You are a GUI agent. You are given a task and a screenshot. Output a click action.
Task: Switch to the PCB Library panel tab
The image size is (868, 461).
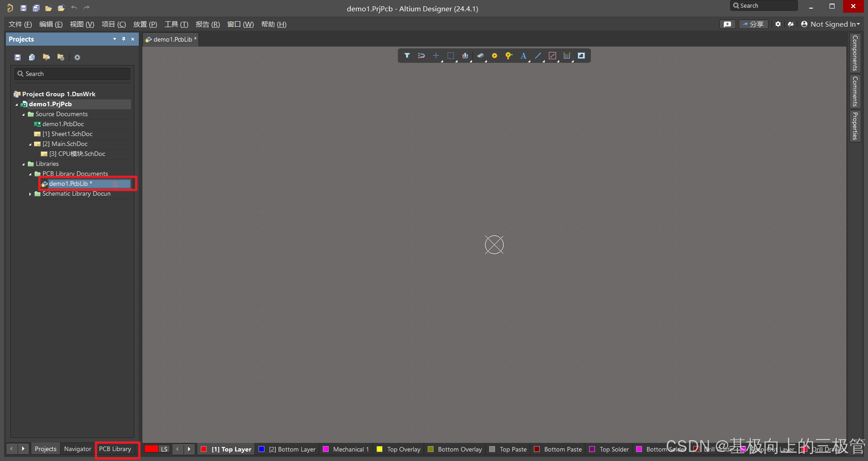115,449
